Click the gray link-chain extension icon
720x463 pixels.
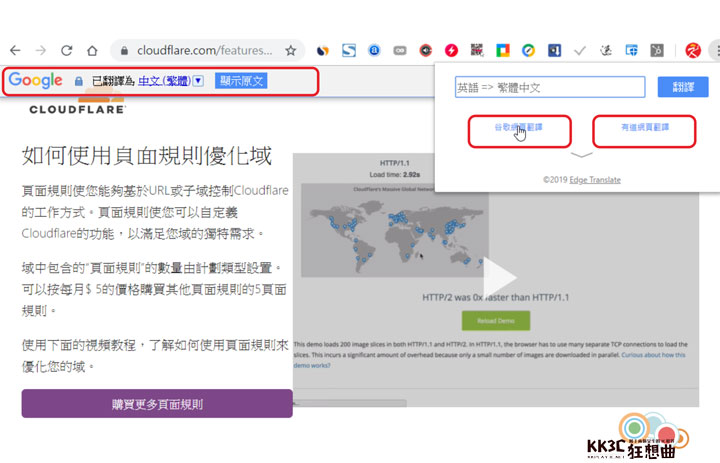pyautogui.click(x=400, y=51)
